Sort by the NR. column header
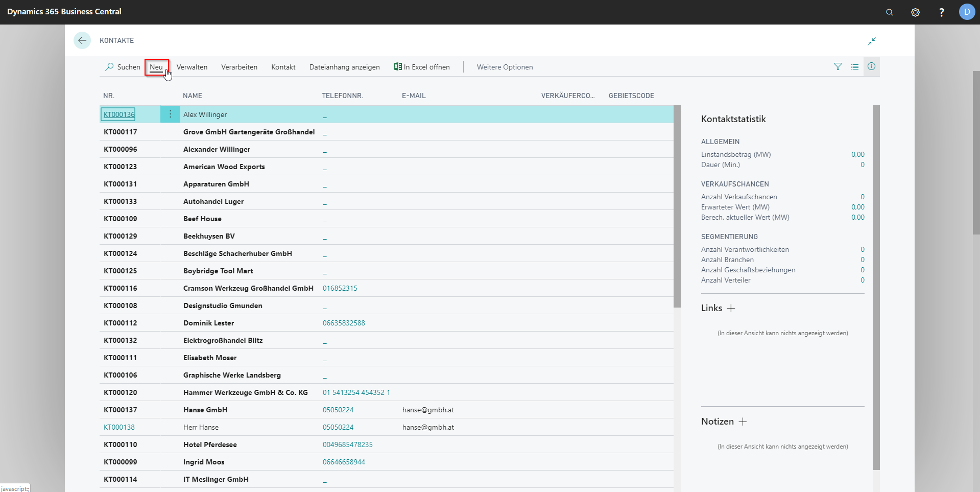980x492 pixels. click(x=109, y=96)
